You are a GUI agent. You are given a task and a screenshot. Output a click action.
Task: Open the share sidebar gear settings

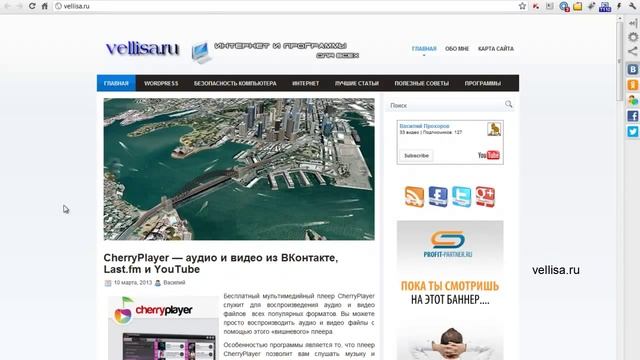pos(633,37)
